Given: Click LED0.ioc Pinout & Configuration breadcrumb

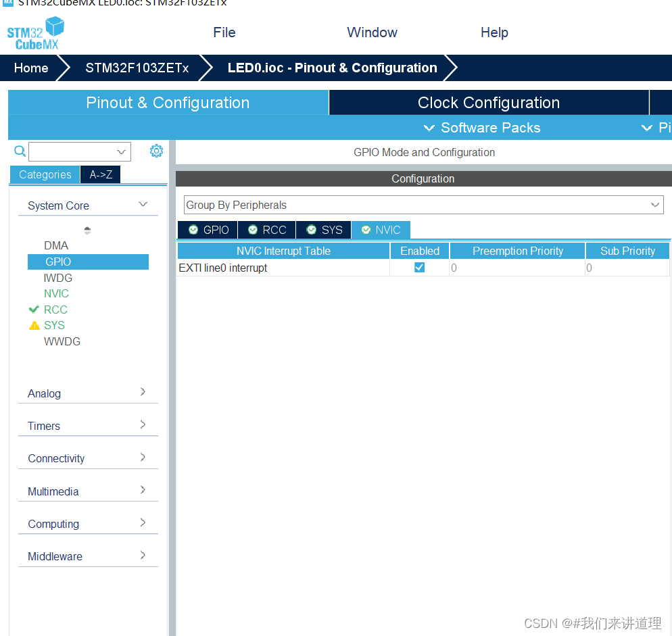Looking at the screenshot, I should click(x=332, y=68).
